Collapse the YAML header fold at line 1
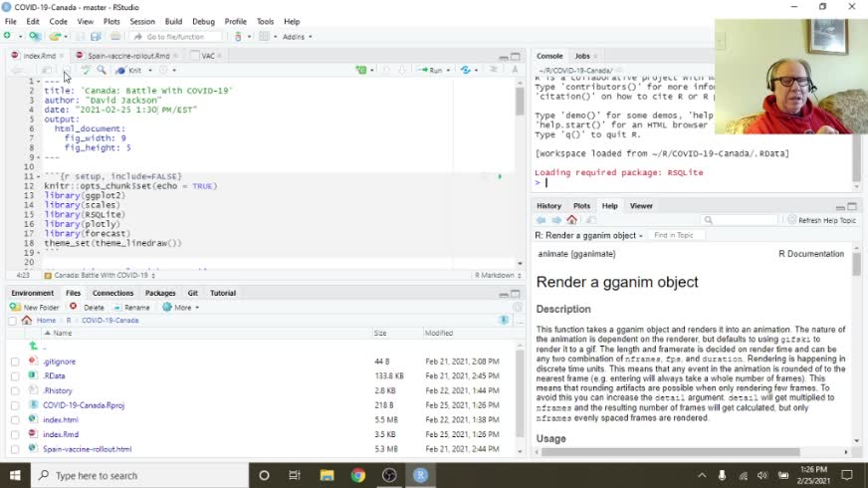Screen dimensions: 868x488 coord(38,81)
